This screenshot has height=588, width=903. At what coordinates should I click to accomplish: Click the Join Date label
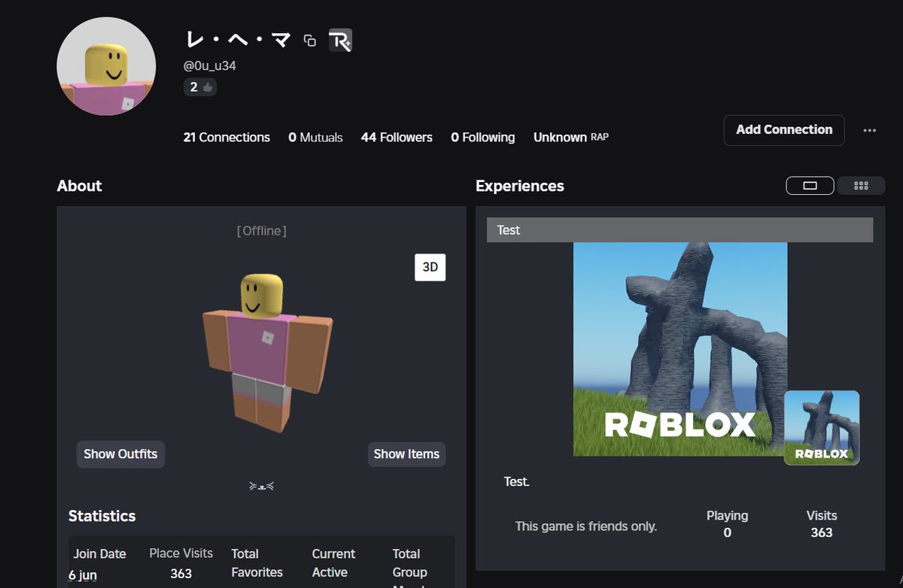pos(99,554)
